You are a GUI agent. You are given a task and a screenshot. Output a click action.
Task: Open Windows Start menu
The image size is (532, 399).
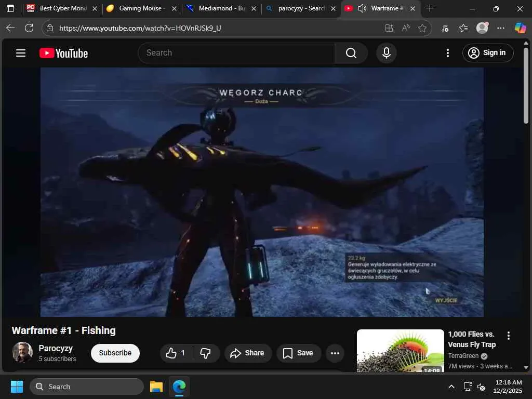point(17,387)
